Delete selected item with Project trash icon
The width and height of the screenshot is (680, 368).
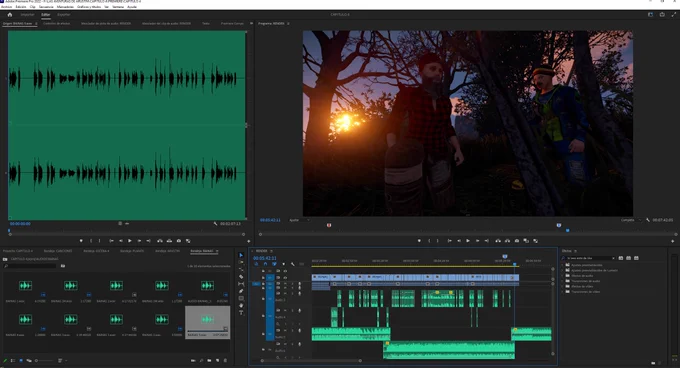(x=225, y=360)
